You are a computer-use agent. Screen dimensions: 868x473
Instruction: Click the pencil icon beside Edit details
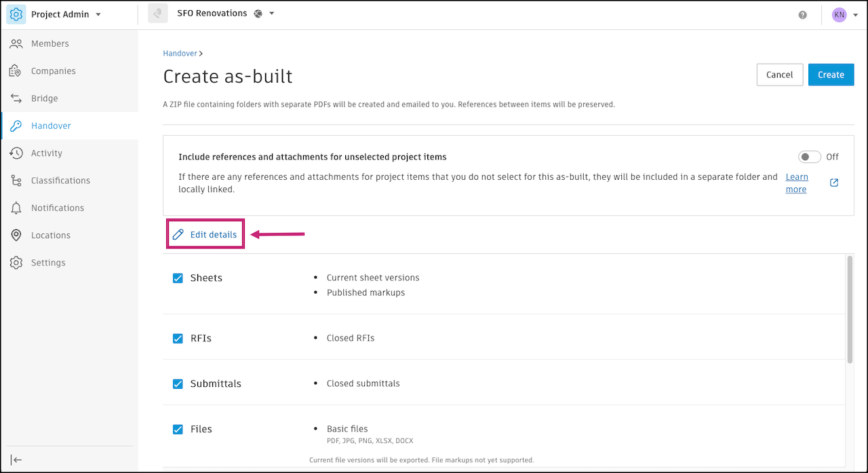tap(178, 235)
